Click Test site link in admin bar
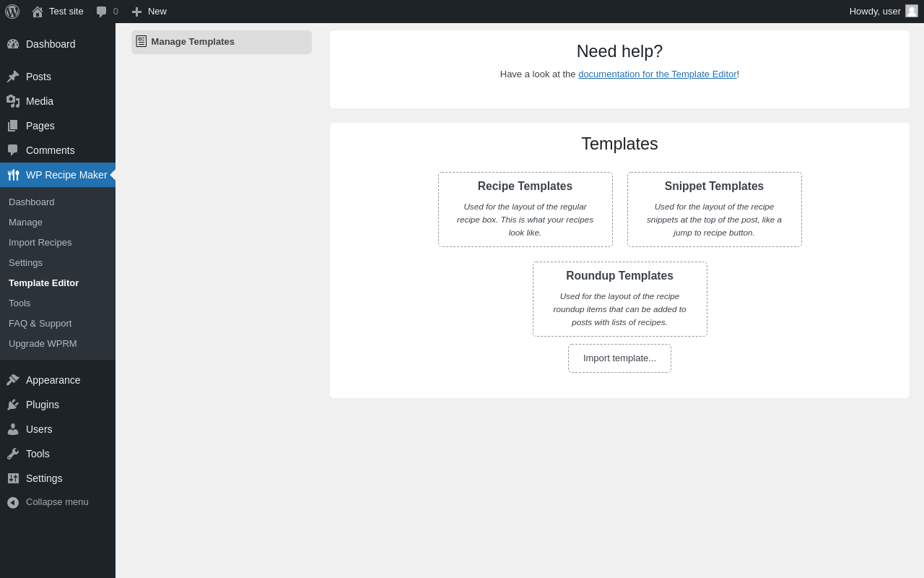This screenshot has width=924, height=578. tap(58, 12)
